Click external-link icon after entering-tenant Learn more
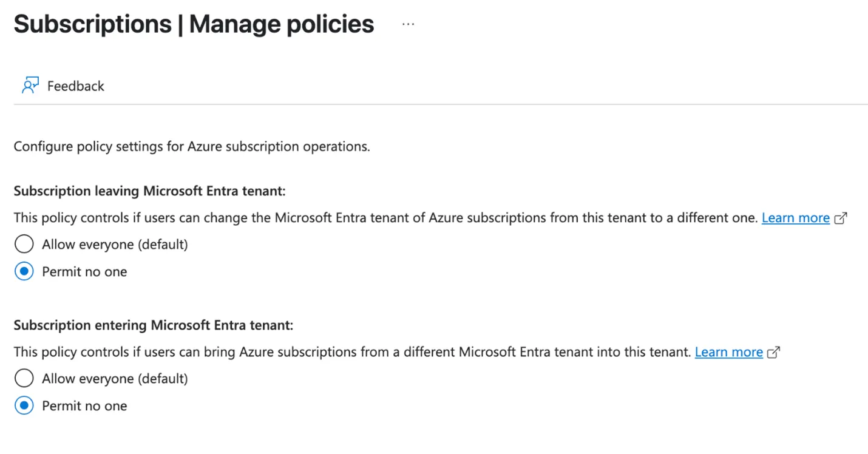 [774, 353]
